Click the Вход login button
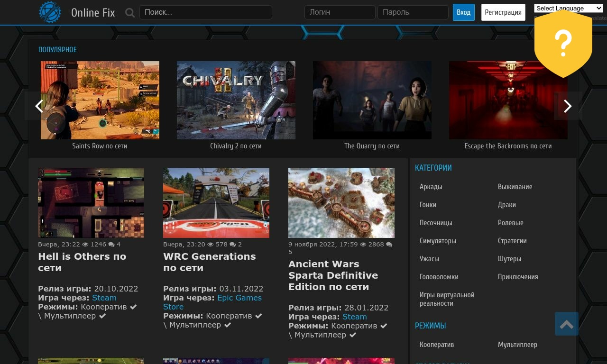The image size is (607, 364). pyautogui.click(x=464, y=12)
